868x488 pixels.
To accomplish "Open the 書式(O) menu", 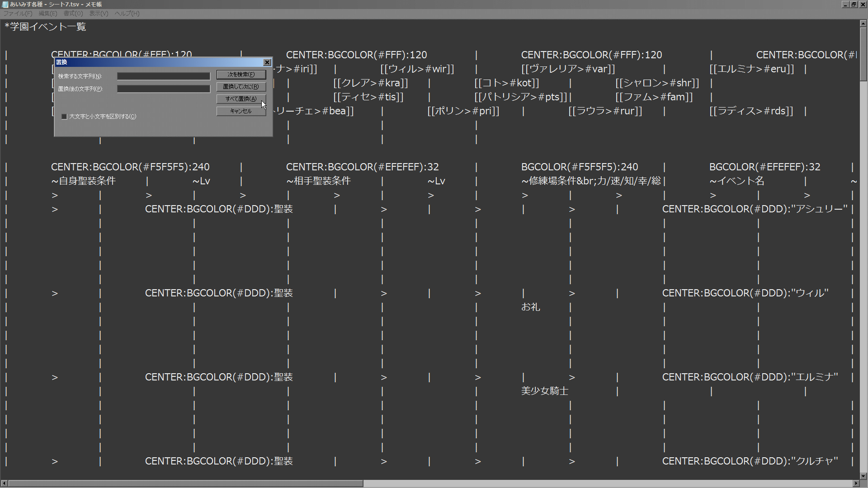I will click(73, 13).
